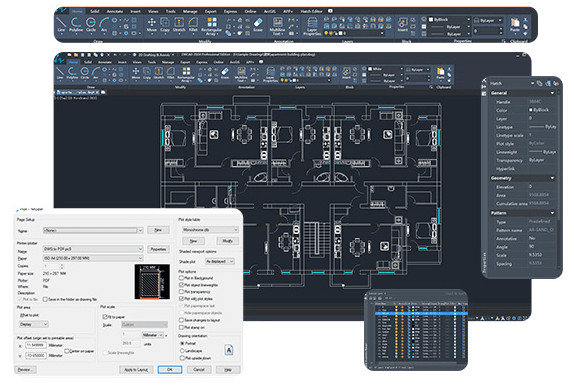This screenshot has width=574, height=390.
Task: Enable Center on paper checkbox
Action: [67, 351]
